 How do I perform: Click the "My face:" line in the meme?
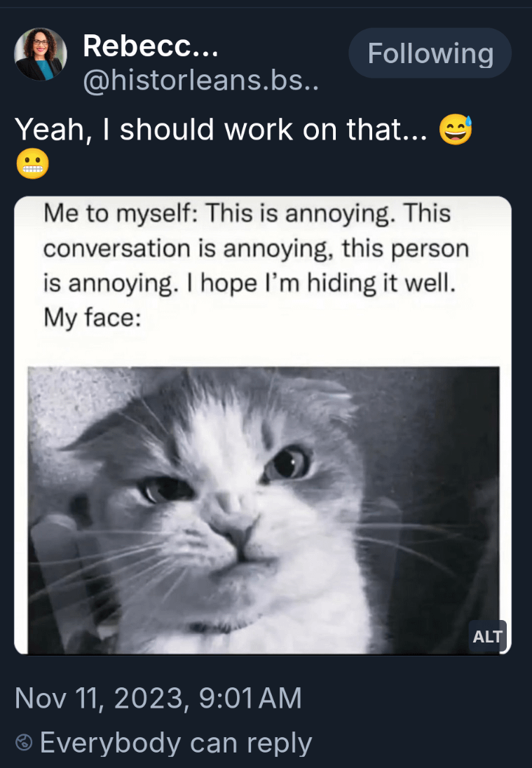[x=93, y=318]
